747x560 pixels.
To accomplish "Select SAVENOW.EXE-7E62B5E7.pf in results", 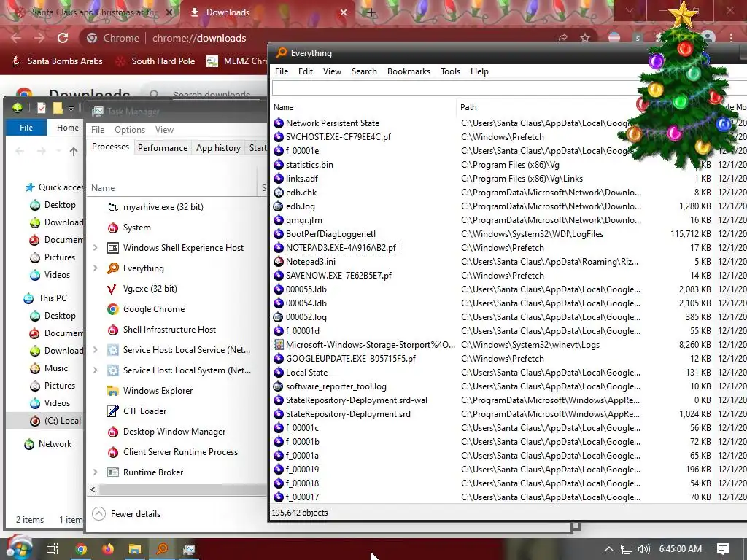I will tap(338, 275).
